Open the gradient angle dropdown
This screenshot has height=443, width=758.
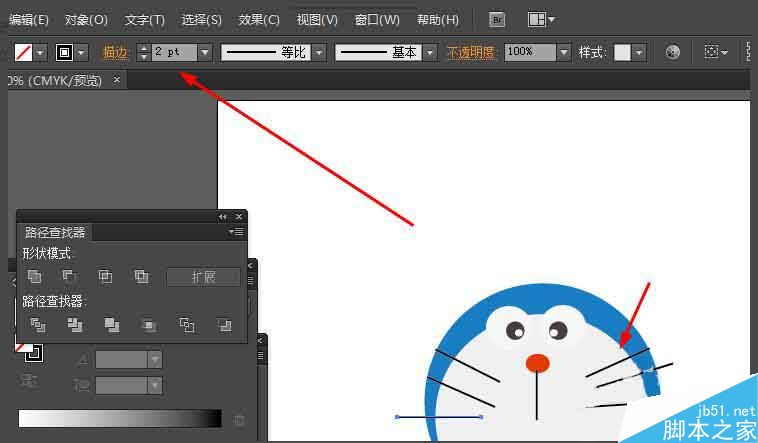[155, 359]
